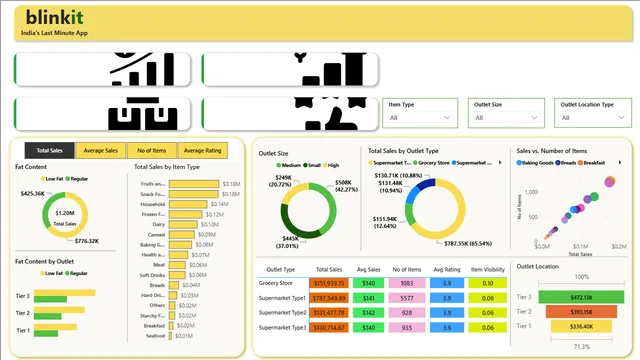Click the blinkit logo in header
Screen dimensions: 640x360
click(54, 18)
